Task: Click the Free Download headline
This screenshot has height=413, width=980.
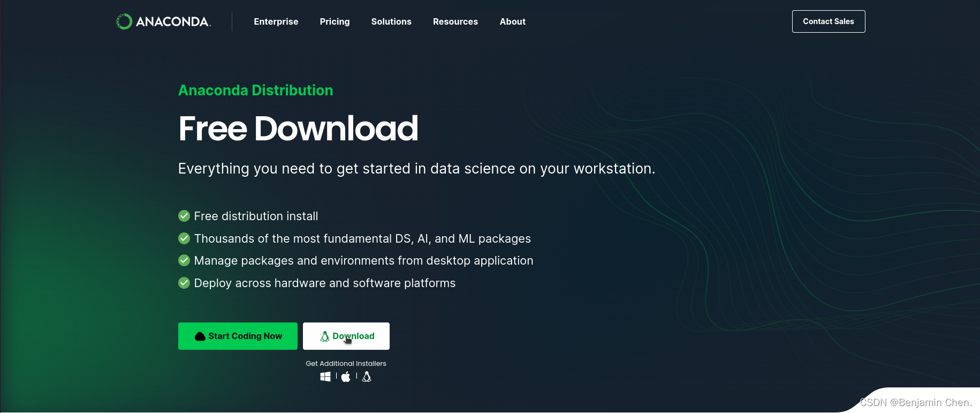Action: tap(298, 129)
